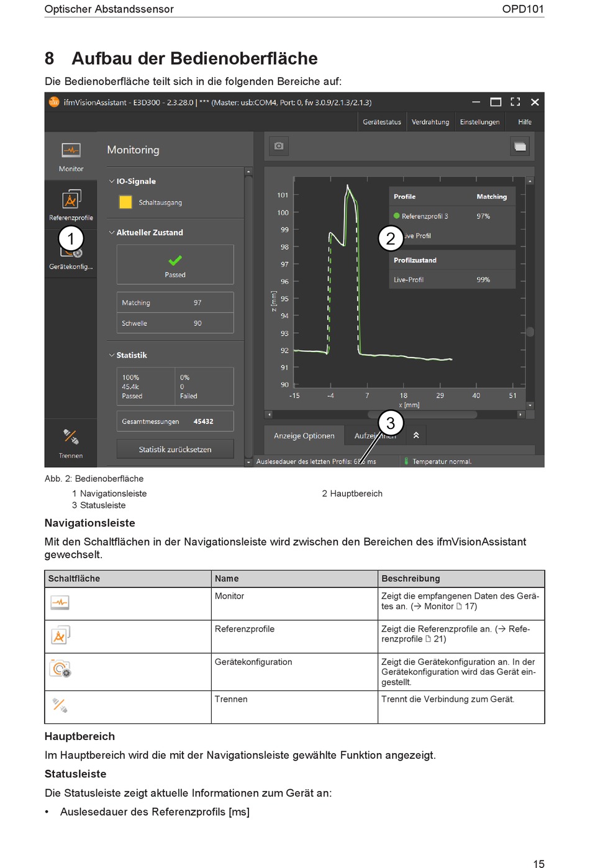The image size is (590, 868).
Task: Click the stacked-windows icon at top right
Action: click(520, 147)
